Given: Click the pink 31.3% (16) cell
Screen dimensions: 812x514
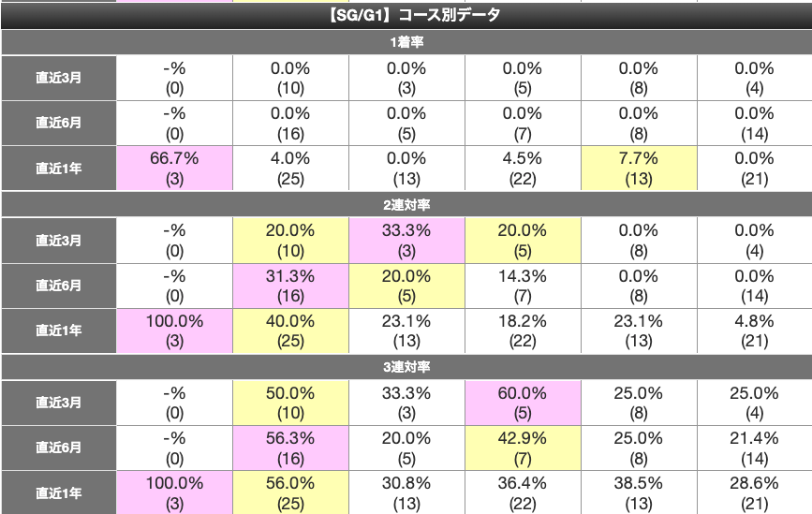Looking at the screenshot, I should click(290, 286).
